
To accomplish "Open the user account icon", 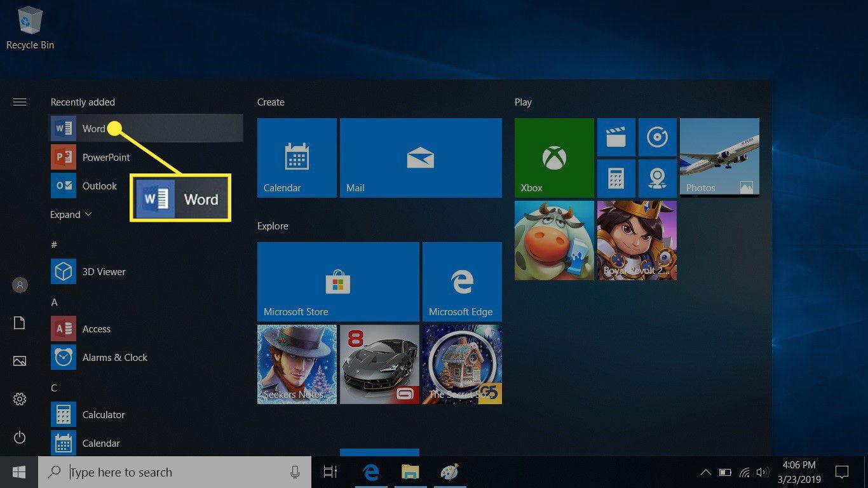I will (x=20, y=285).
